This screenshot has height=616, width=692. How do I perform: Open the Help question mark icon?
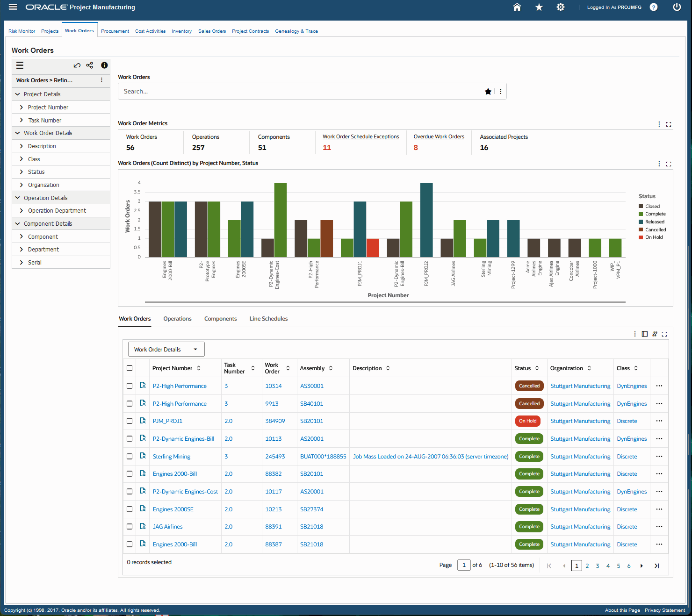[x=654, y=7]
